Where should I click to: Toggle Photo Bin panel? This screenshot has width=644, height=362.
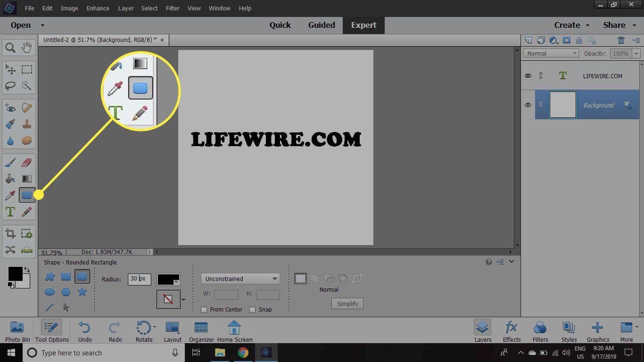pos(17,331)
